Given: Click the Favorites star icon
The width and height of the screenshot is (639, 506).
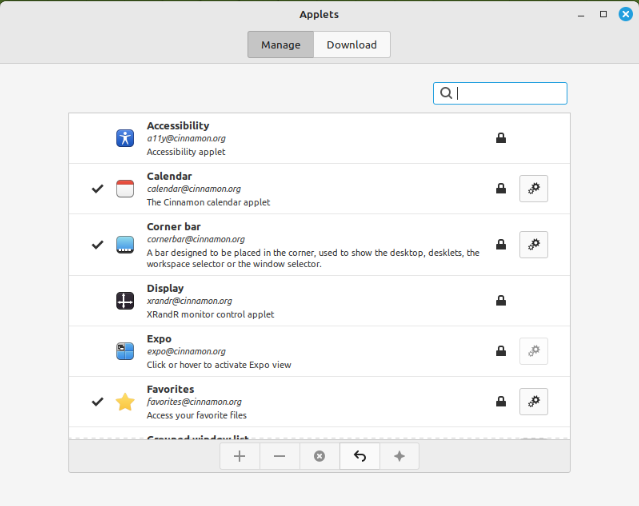Looking at the screenshot, I should pyautogui.click(x=125, y=402).
